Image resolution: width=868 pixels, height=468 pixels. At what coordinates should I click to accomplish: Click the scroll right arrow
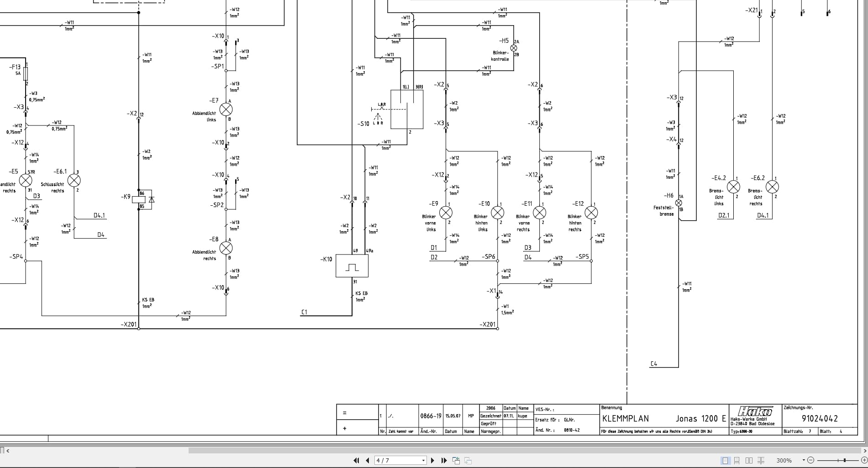coord(864,451)
